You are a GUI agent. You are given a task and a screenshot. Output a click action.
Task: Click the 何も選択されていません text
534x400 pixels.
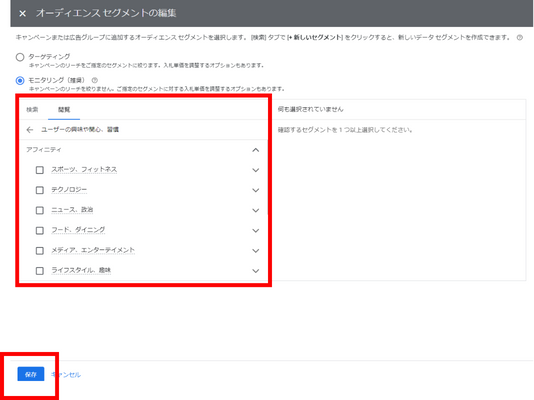pos(311,109)
